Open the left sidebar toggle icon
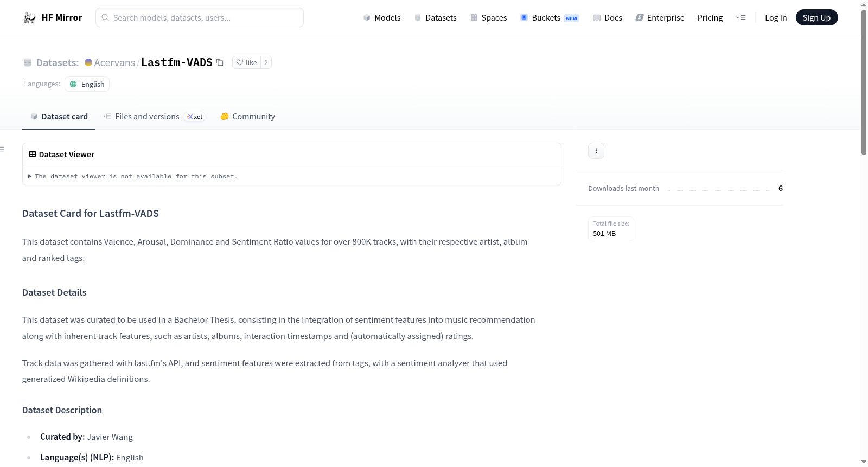 coord(3,149)
